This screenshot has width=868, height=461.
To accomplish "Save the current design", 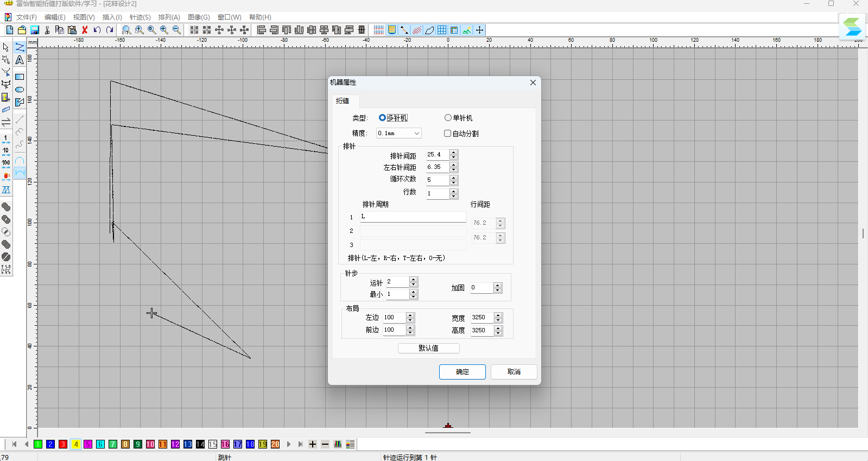I will pos(34,30).
